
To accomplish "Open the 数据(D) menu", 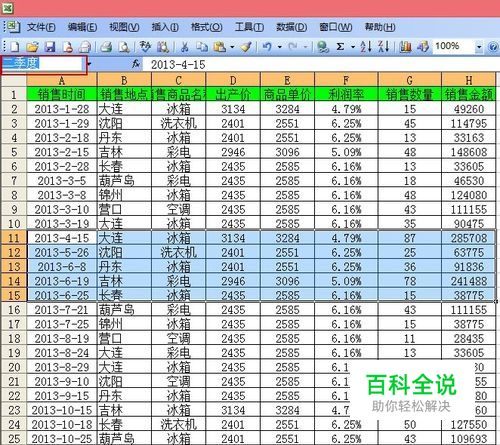I will [x=291, y=27].
